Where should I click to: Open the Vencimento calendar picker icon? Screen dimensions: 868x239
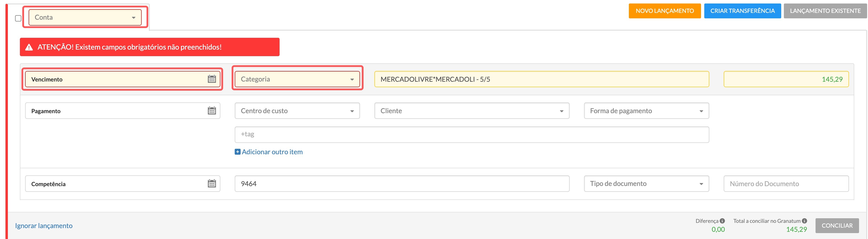(x=212, y=79)
